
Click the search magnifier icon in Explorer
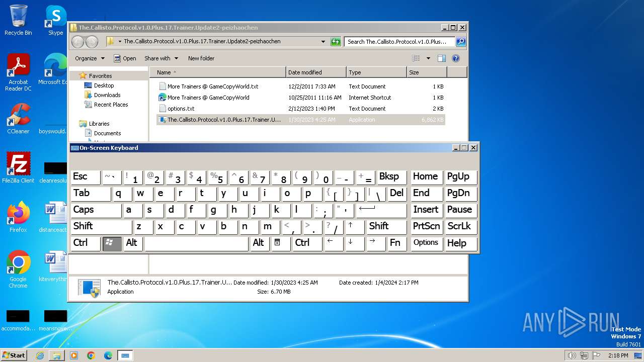point(460,42)
